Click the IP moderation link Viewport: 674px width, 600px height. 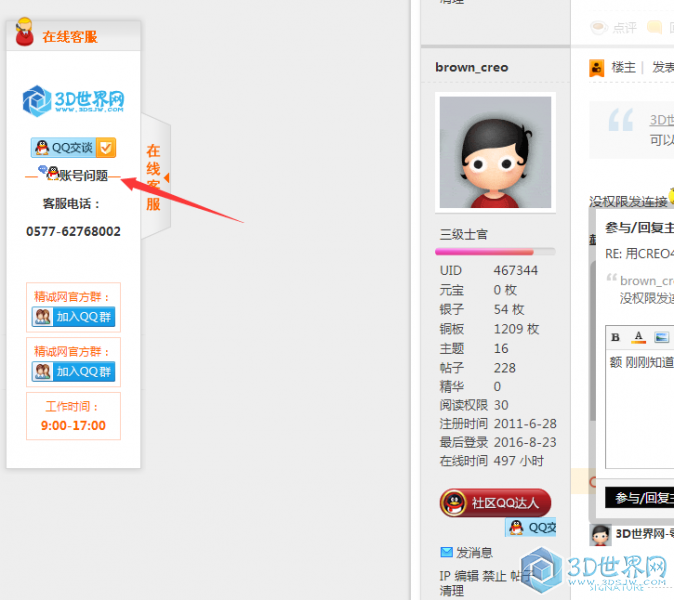click(x=445, y=576)
